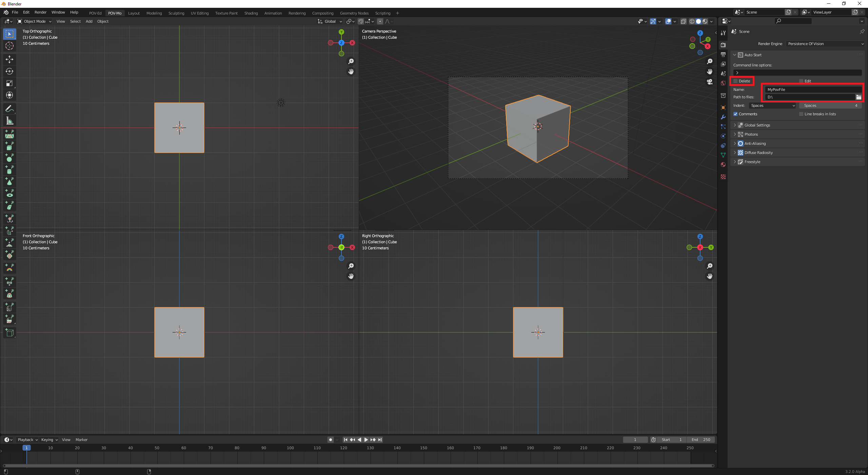The width and height of the screenshot is (868, 475).
Task: Expand the Anti-Aliasing panel
Action: click(x=755, y=144)
